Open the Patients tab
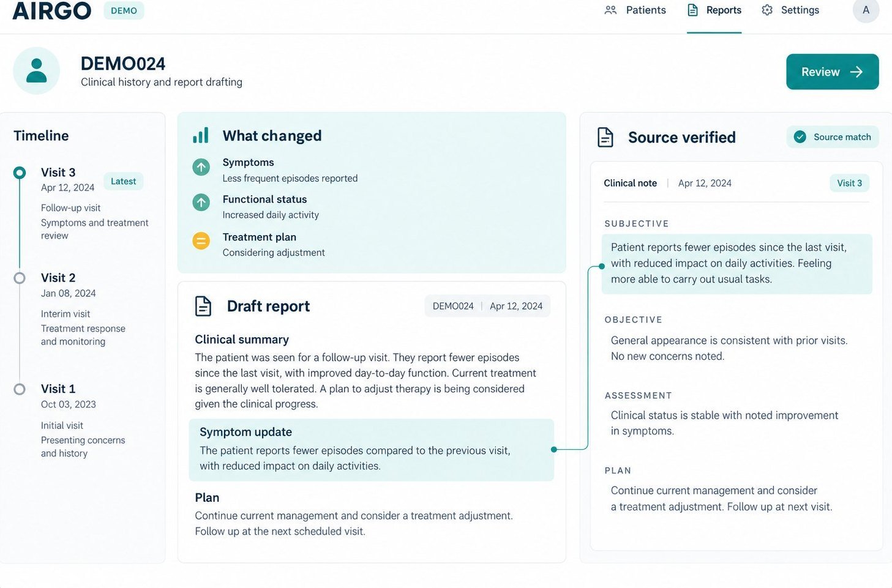 click(635, 10)
